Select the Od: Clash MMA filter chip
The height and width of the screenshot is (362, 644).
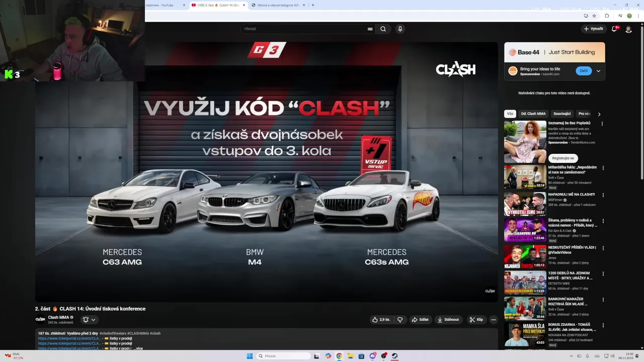point(533,114)
